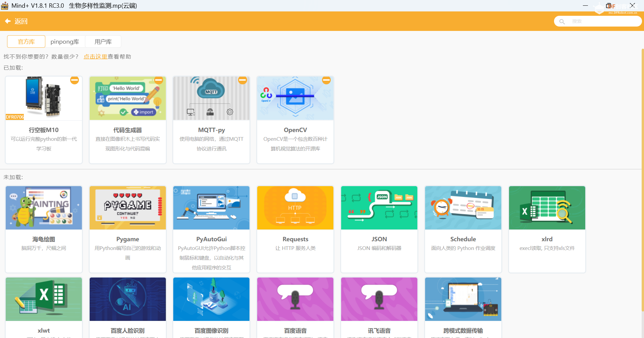Click the search magnifier icon
This screenshot has height=338, width=644.
point(562,22)
